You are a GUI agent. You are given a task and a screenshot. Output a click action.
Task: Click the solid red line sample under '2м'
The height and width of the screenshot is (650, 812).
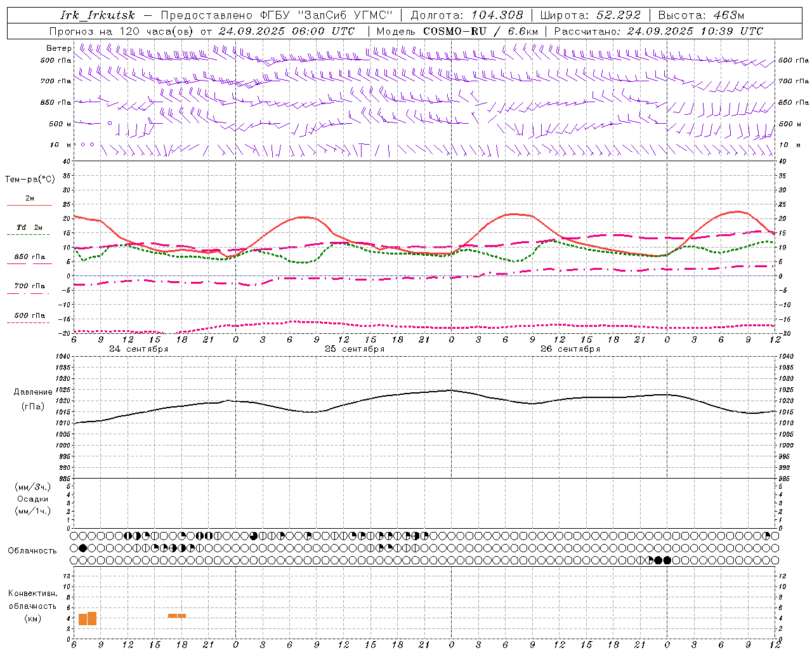click(x=29, y=205)
